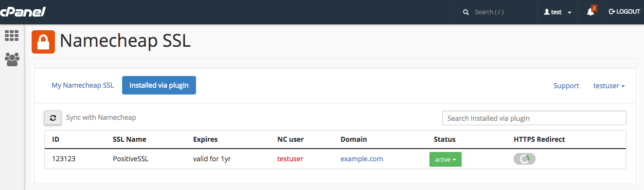Click the Namecheap SSL page title

pyautogui.click(x=125, y=41)
